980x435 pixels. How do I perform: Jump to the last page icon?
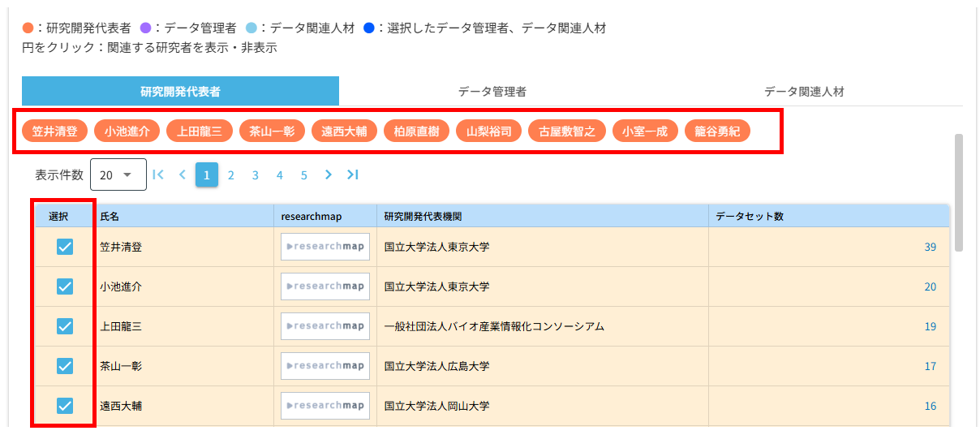(352, 174)
